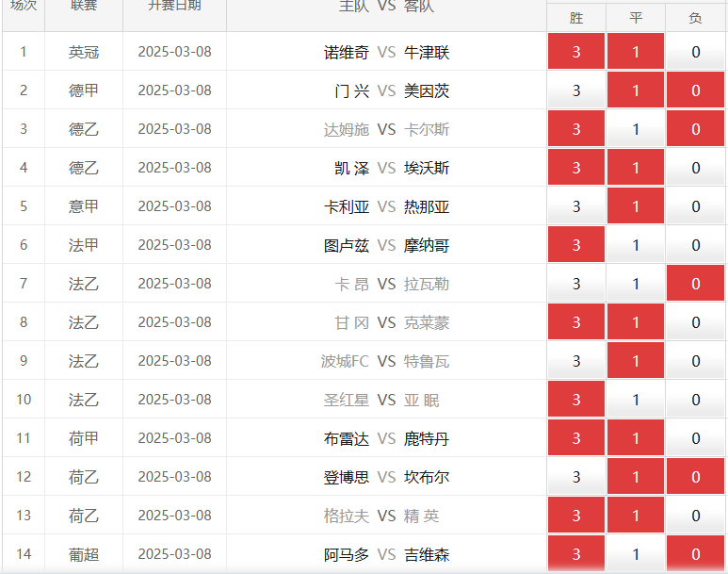Toggle win (3) for 凯泽 VS 埃沃斯
The image size is (728, 574).
(576, 168)
